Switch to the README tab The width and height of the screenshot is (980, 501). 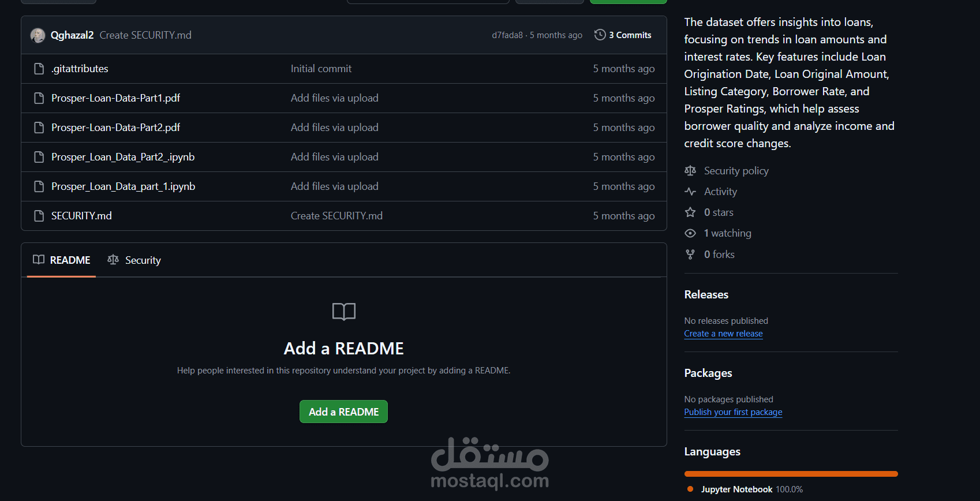[x=62, y=260]
